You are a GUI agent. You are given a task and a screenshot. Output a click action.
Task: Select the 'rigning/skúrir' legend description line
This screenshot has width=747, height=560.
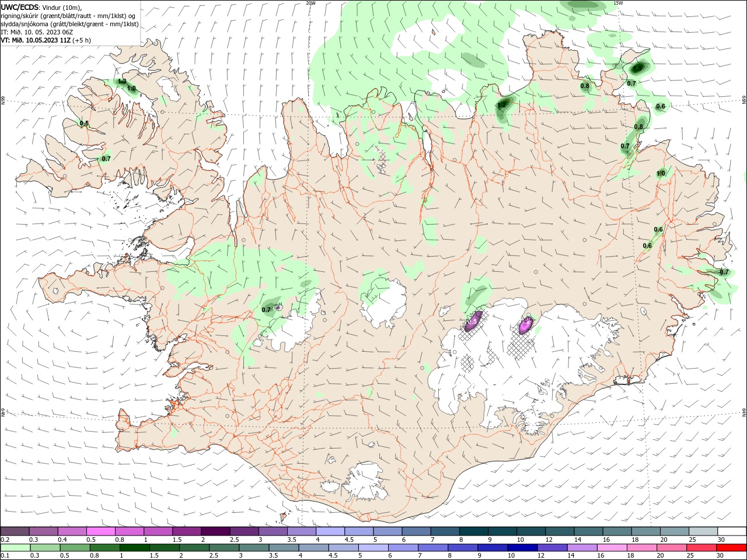pos(68,16)
